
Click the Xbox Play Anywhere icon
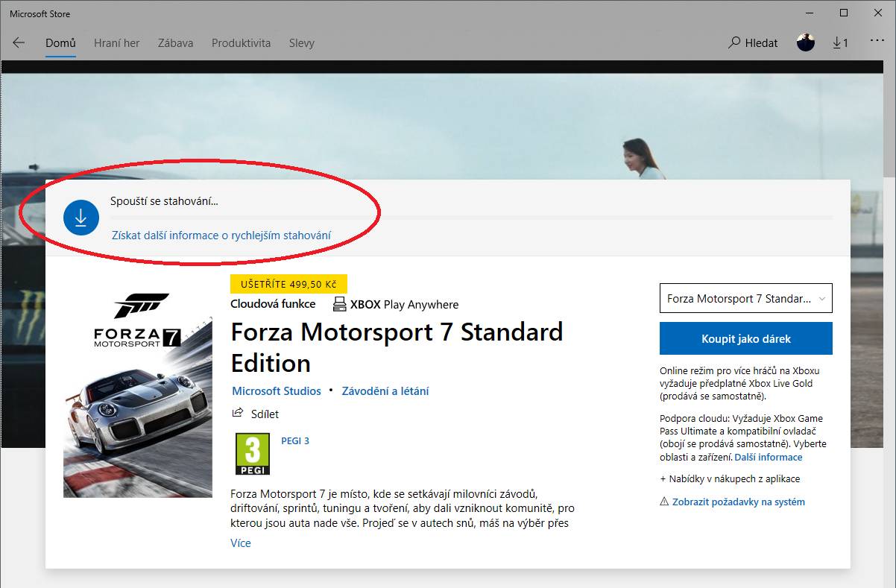(340, 304)
